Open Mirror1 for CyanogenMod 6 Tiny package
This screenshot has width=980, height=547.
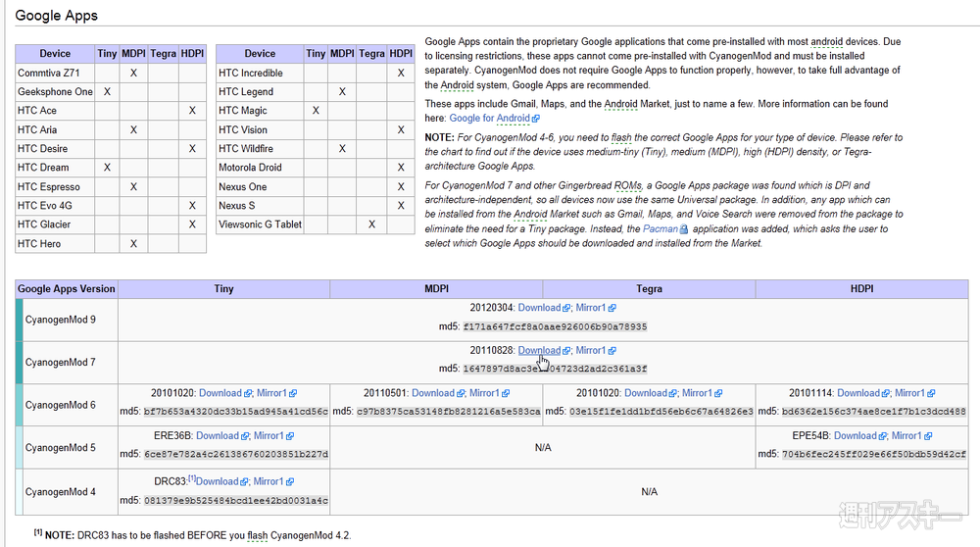269,393
